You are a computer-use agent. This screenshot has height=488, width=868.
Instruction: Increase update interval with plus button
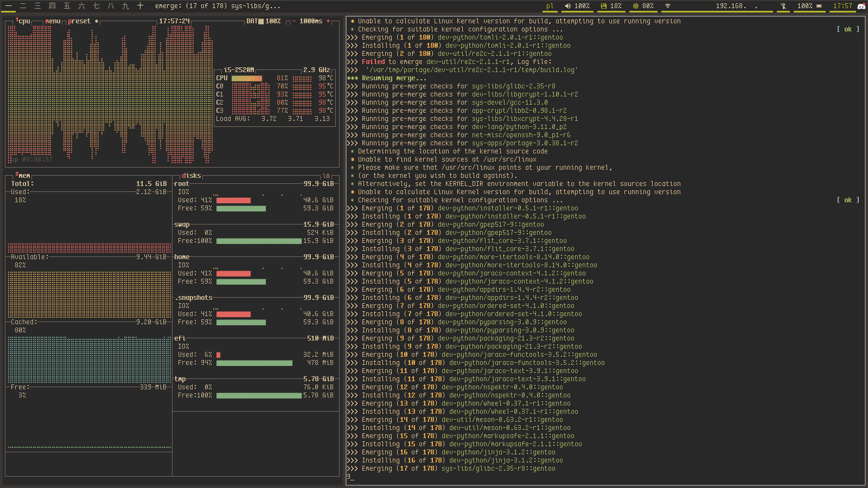coord(328,21)
